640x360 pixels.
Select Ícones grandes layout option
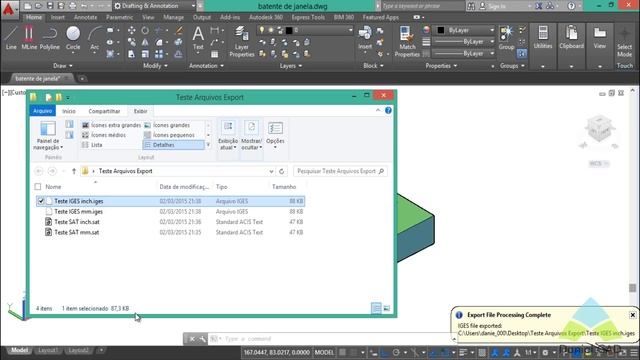tap(167, 125)
